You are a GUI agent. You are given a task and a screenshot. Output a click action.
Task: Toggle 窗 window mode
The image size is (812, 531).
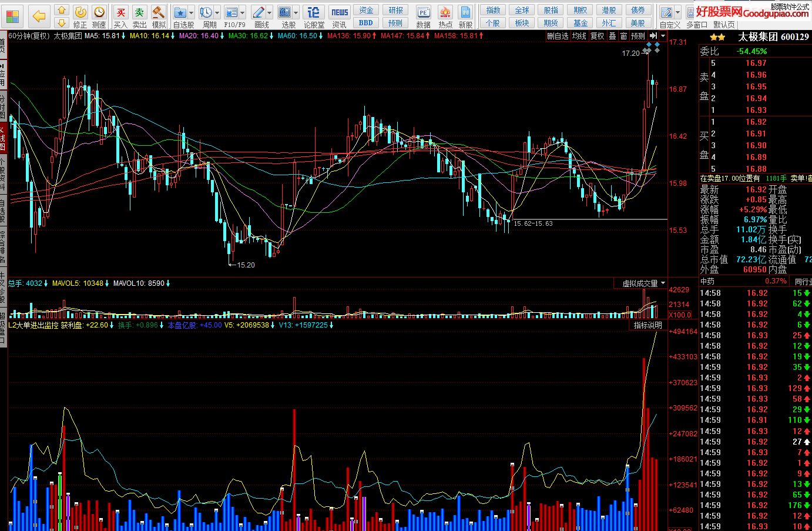point(623,36)
